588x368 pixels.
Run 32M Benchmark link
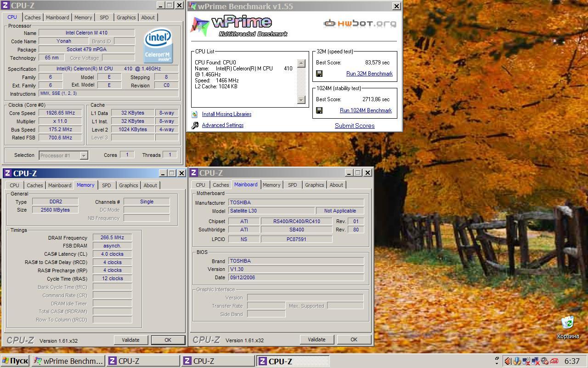(369, 74)
